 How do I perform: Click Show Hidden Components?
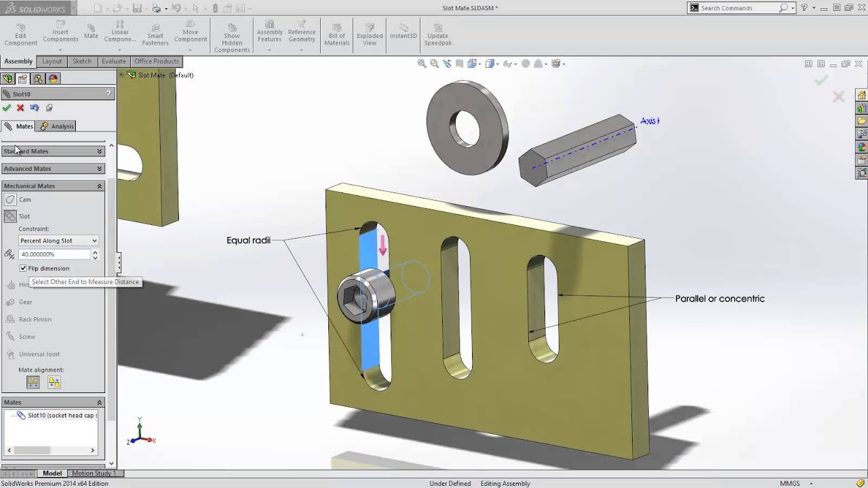[x=232, y=38]
